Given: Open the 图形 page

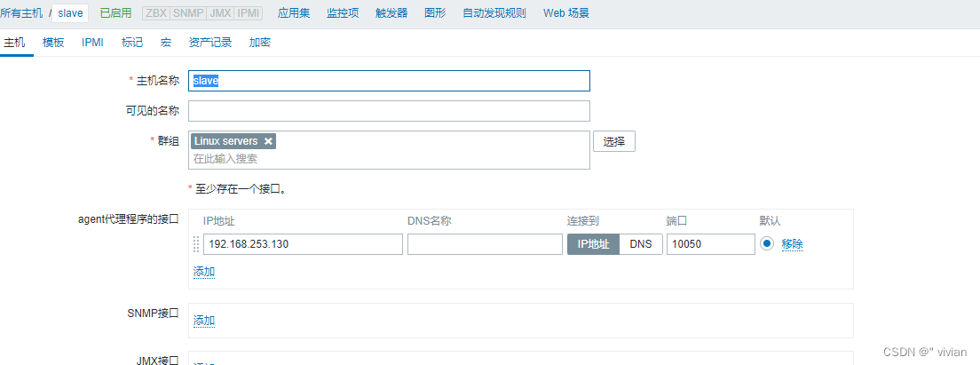Looking at the screenshot, I should coord(435,13).
